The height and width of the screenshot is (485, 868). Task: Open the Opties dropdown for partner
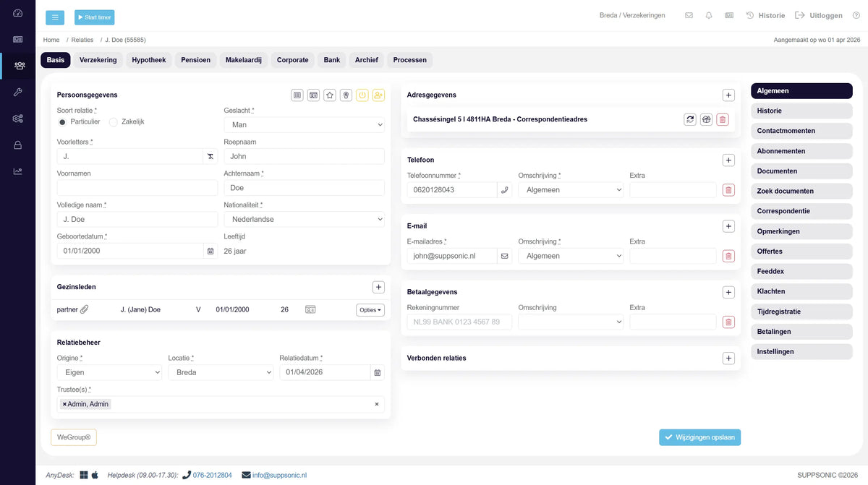pyautogui.click(x=370, y=310)
